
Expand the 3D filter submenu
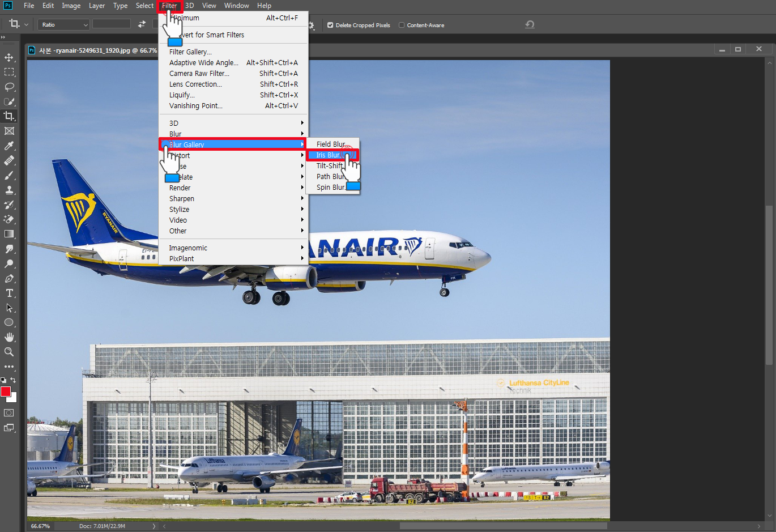pyautogui.click(x=233, y=123)
